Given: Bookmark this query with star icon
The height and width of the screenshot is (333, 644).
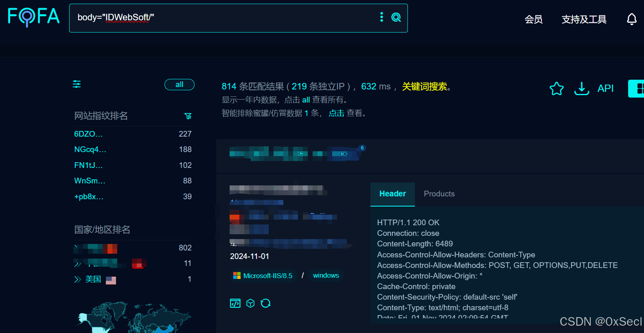Looking at the screenshot, I should (556, 89).
